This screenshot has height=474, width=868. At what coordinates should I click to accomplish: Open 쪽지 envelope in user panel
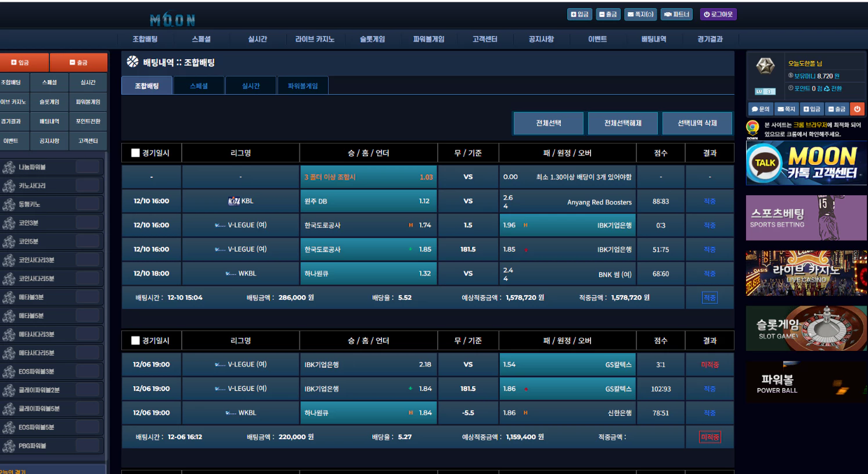pyautogui.click(x=787, y=109)
